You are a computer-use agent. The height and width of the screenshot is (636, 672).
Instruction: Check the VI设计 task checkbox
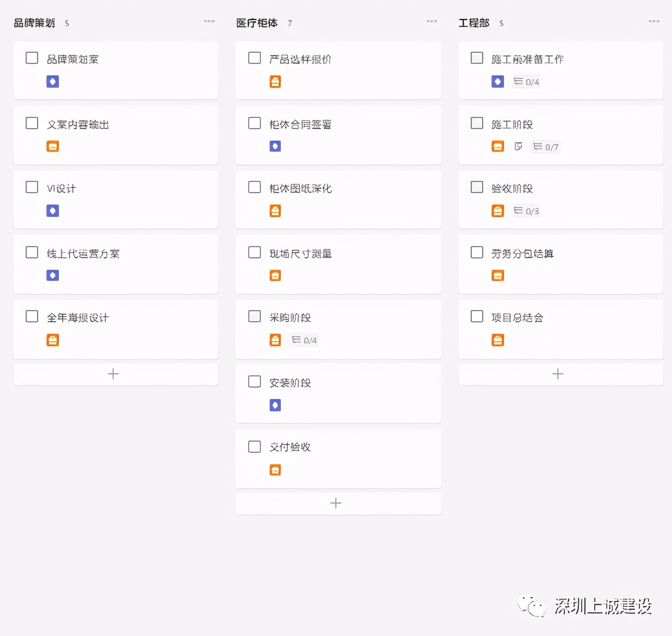point(32,188)
